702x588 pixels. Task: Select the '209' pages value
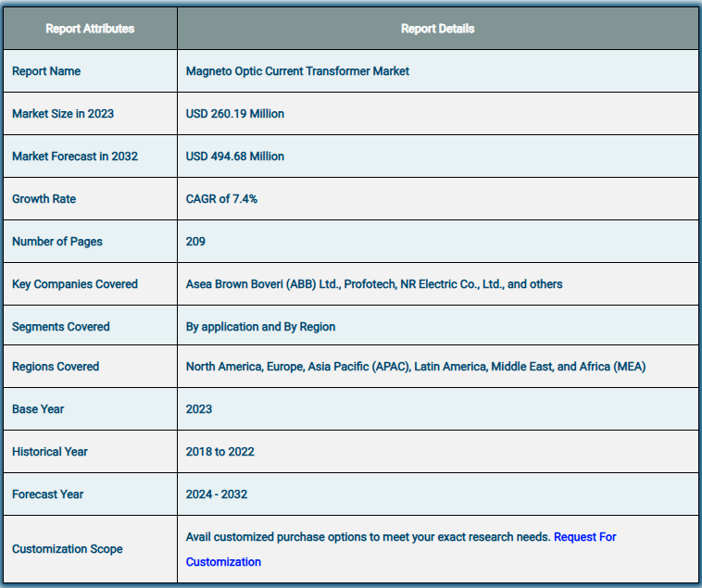click(195, 242)
